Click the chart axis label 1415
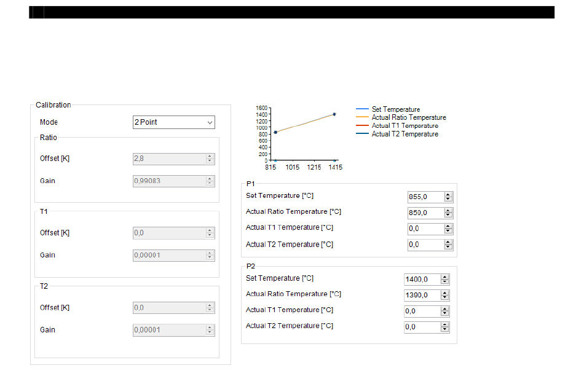 click(x=335, y=168)
